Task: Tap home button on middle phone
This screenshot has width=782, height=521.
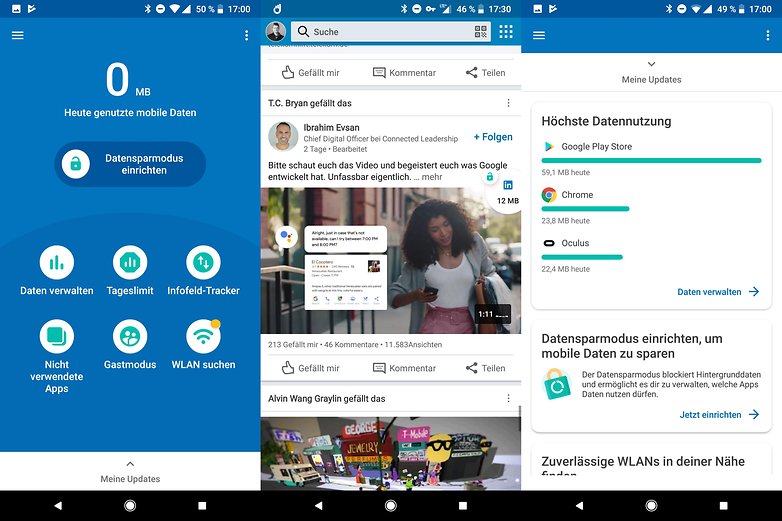Action: (x=391, y=506)
